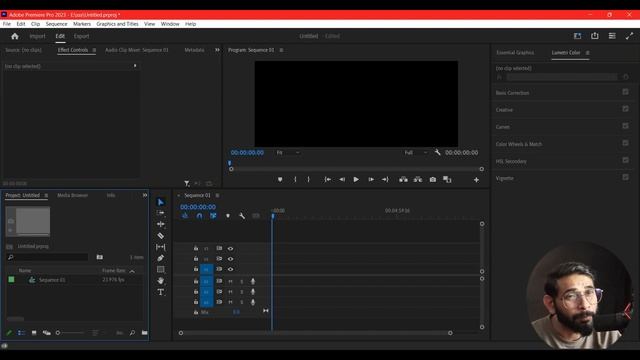Viewport: 640px width, 360px height.
Task: Switch to Media Browser tab
Action: (73, 195)
